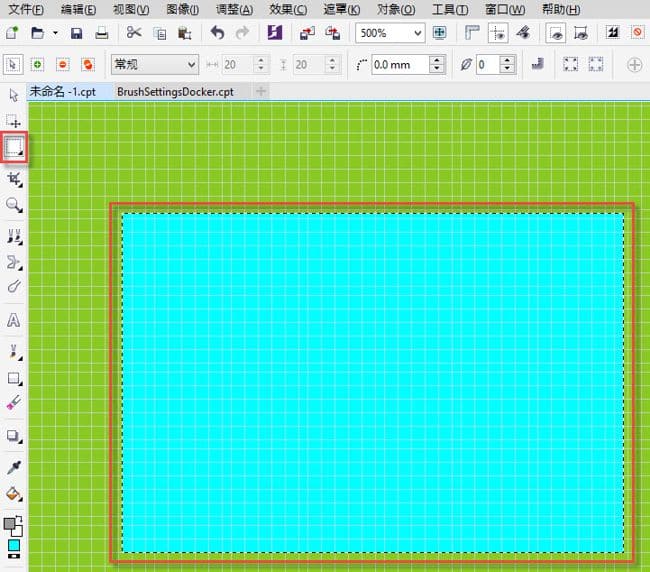The width and height of the screenshot is (650, 572).
Task: Enable subtractive mask mode (minus icon)
Action: tap(63, 64)
